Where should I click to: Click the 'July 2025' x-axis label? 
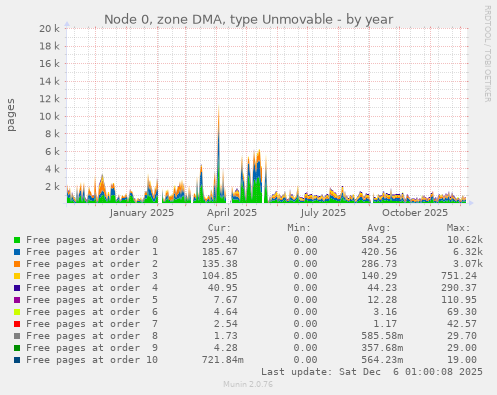tap(323, 213)
